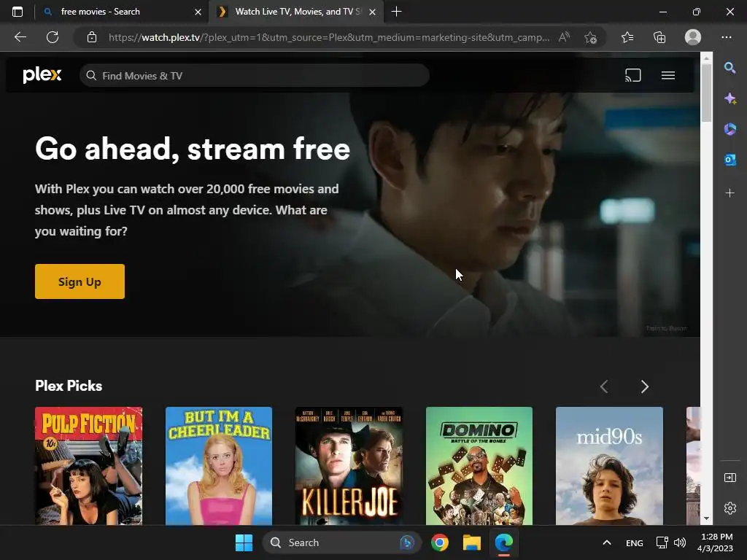Hide the Edge sidebar panel icon
Viewport: 747px width, 560px height.
pyautogui.click(x=729, y=478)
